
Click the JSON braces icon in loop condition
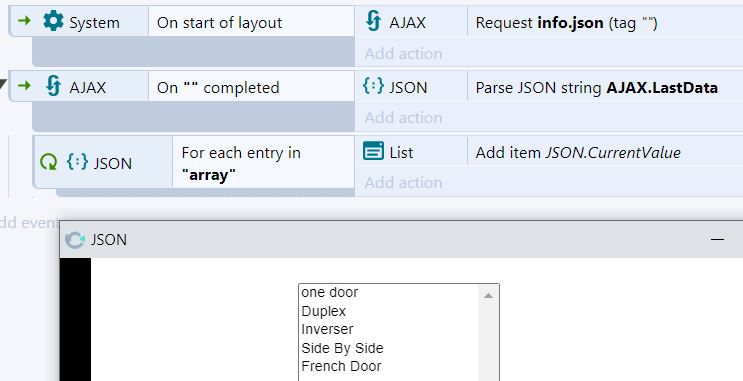coord(77,162)
